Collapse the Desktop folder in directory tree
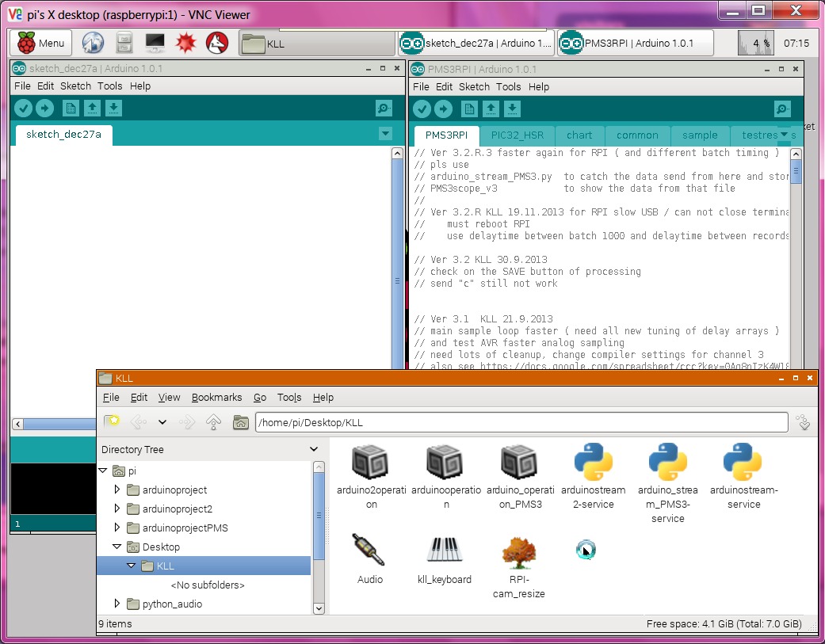The image size is (825, 644). click(x=117, y=547)
